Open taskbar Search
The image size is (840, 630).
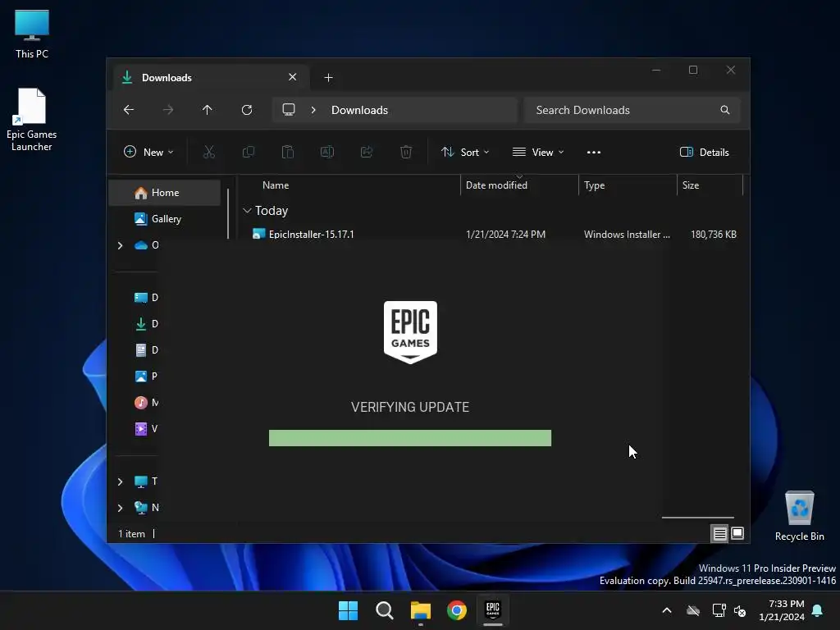click(x=385, y=610)
